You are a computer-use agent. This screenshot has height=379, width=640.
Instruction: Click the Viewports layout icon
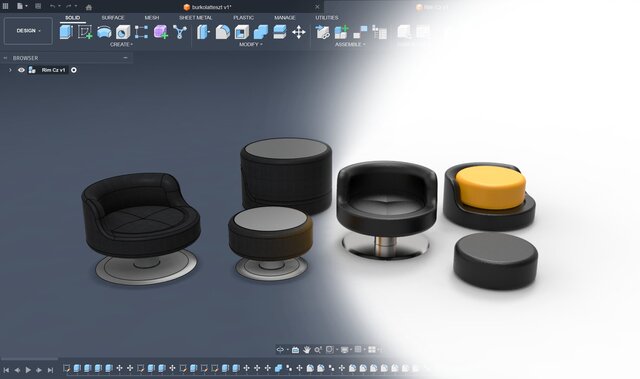click(x=372, y=350)
